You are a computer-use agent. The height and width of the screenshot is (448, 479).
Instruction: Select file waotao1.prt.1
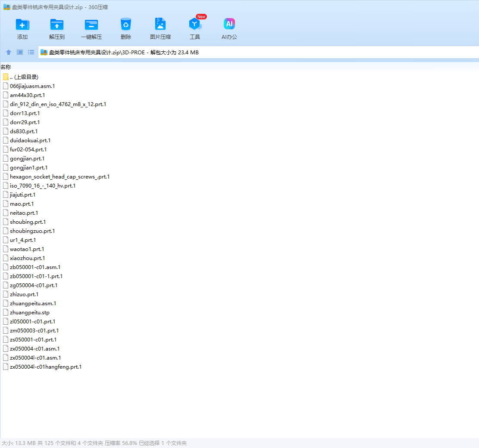pyautogui.click(x=24, y=249)
